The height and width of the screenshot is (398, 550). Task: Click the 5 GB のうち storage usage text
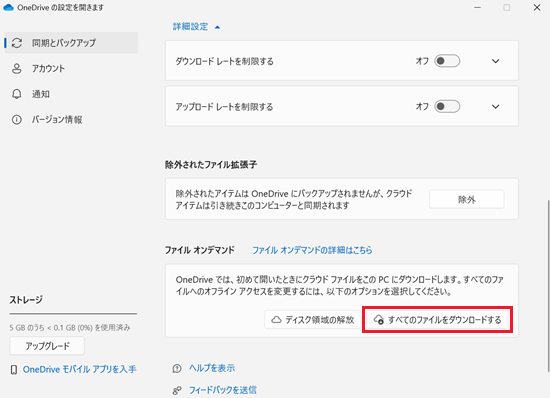coord(70,328)
